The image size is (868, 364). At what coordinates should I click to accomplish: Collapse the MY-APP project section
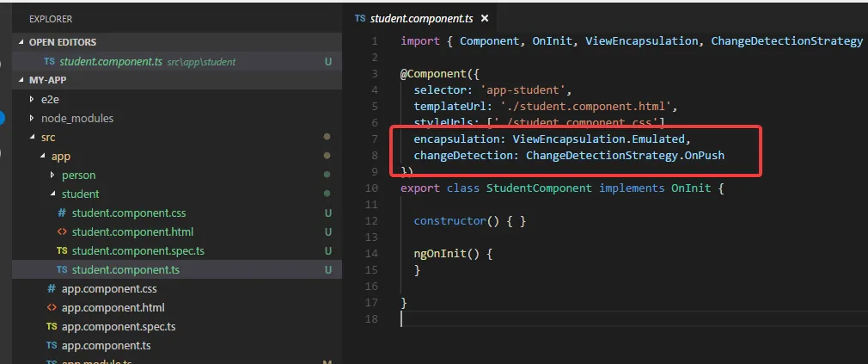click(x=21, y=80)
